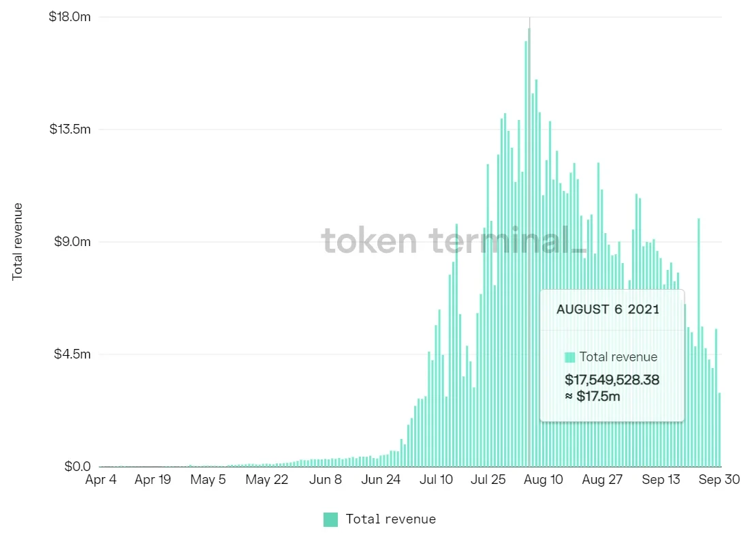Viewport: 756px width, 533px height.
Task: Toggle the Total revenue series via legend label
Action: 390,519
